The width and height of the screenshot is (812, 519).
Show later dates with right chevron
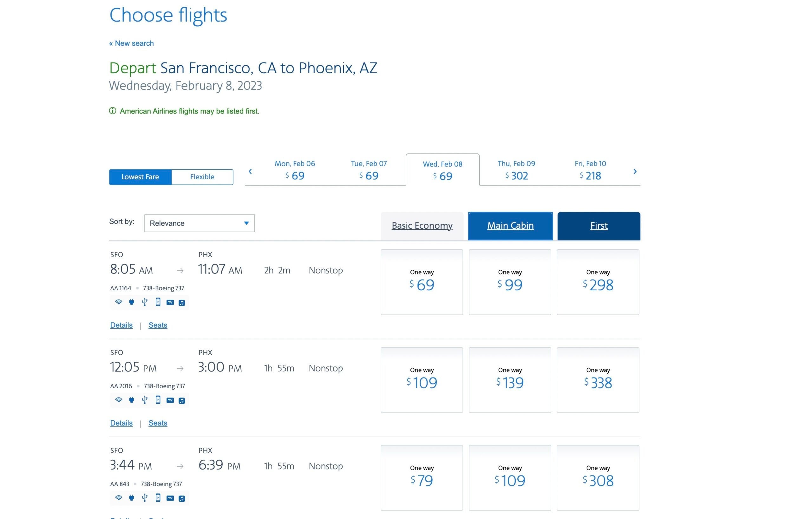(635, 171)
